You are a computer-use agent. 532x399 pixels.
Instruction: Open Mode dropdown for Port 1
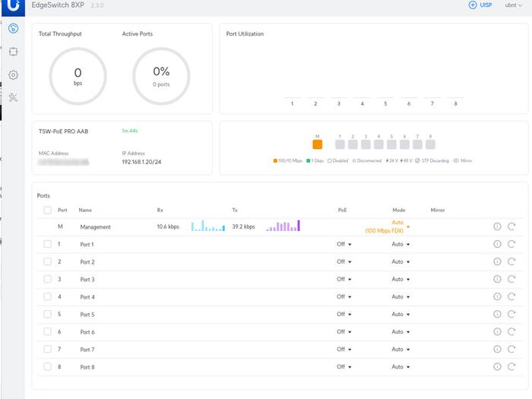[x=401, y=244]
